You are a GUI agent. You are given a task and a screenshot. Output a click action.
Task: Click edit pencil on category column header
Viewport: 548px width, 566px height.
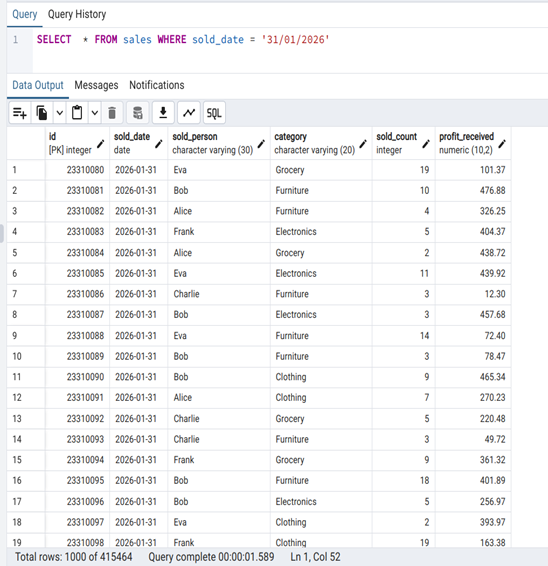363,144
